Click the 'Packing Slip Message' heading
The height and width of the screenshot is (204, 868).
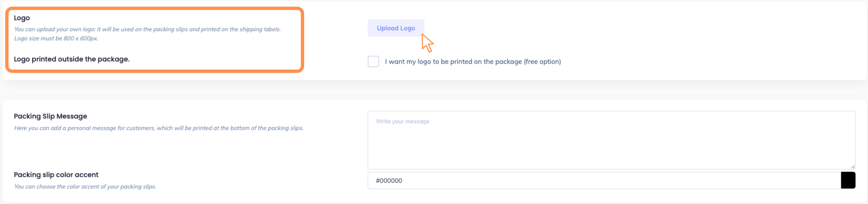pyautogui.click(x=50, y=116)
